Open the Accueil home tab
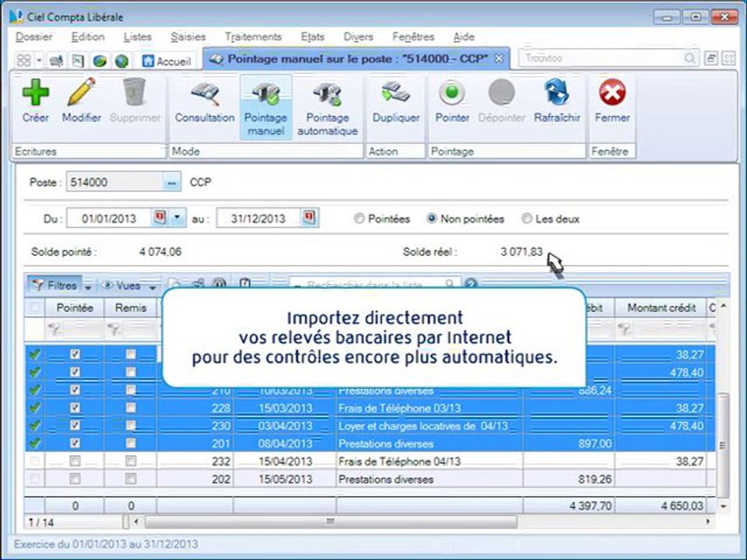Viewport: 747px width, 560px height. coord(167,61)
